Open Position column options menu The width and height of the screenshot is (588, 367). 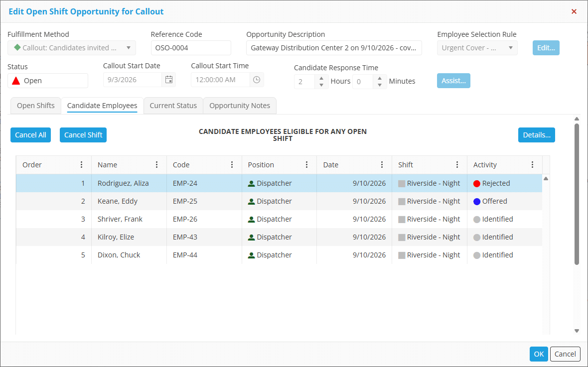(307, 164)
